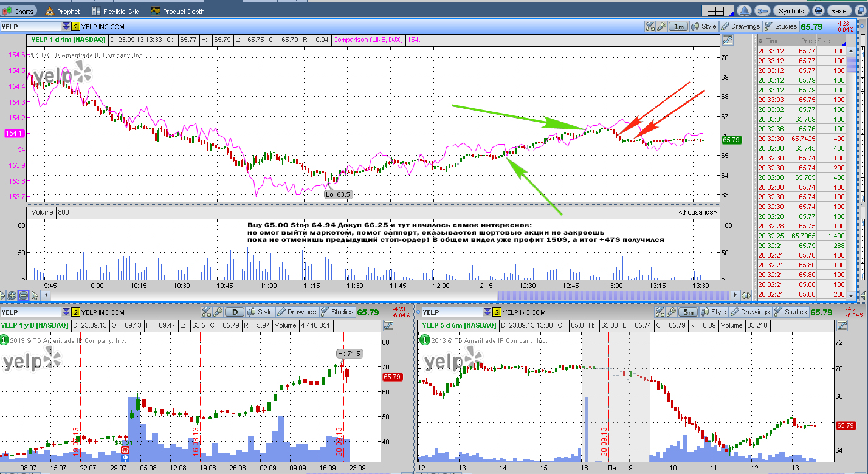Click the Symbols button
The height and width of the screenshot is (474, 868).
(x=791, y=11)
